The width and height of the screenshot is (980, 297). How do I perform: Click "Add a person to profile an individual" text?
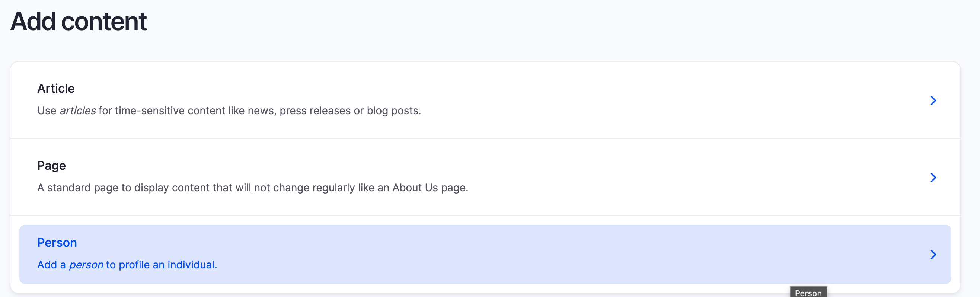pyautogui.click(x=127, y=265)
